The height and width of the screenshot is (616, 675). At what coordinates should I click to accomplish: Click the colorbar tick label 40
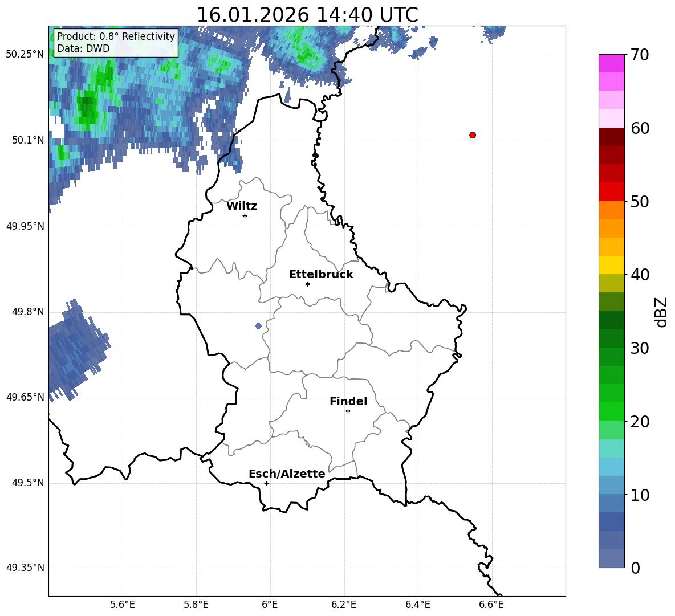tap(640, 275)
